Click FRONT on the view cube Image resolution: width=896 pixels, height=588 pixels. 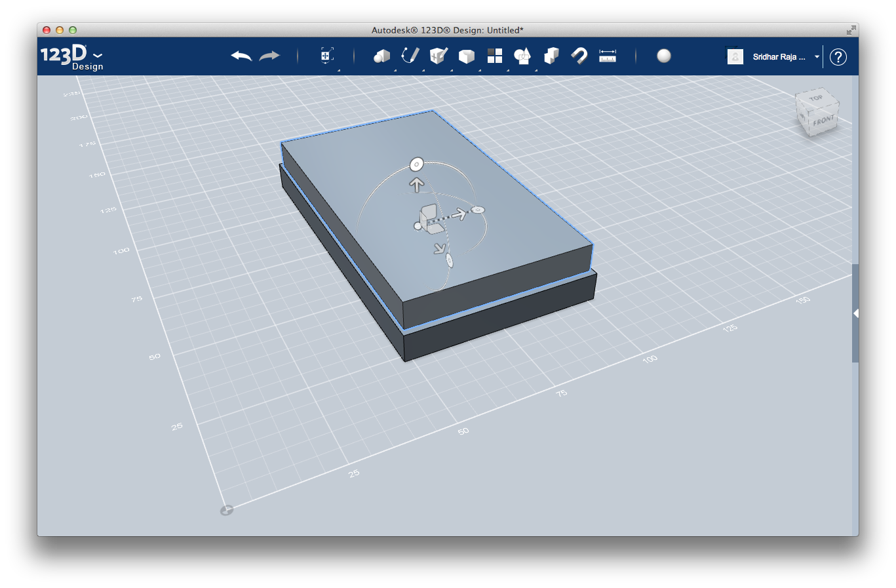point(825,120)
